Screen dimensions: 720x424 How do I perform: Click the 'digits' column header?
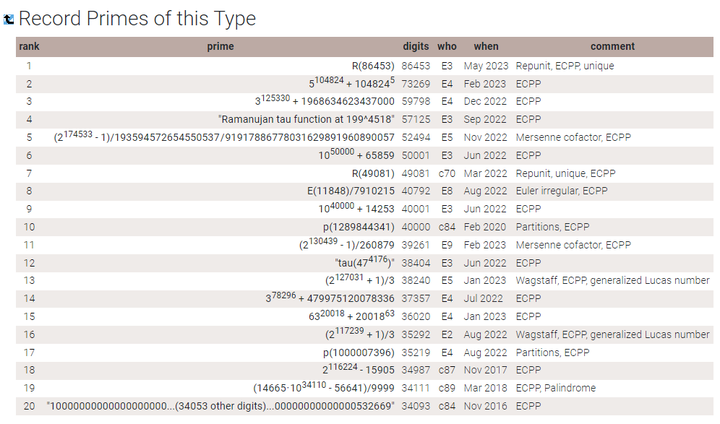click(416, 47)
